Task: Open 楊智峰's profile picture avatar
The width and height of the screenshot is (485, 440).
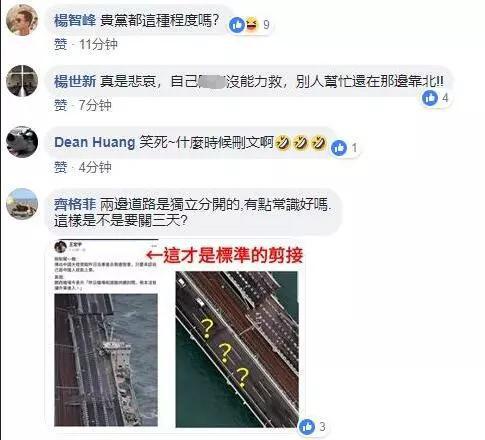Action: pos(22,20)
